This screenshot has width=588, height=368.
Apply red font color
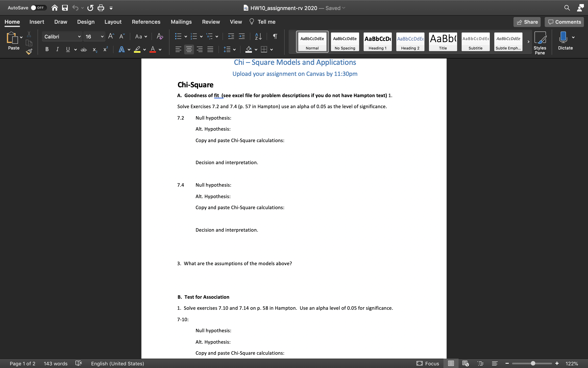tap(153, 49)
